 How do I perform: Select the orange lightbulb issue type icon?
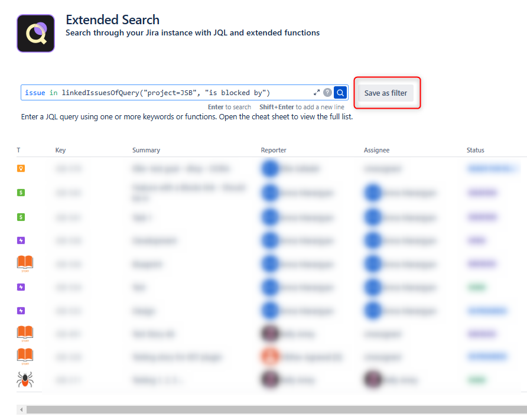pos(21,168)
